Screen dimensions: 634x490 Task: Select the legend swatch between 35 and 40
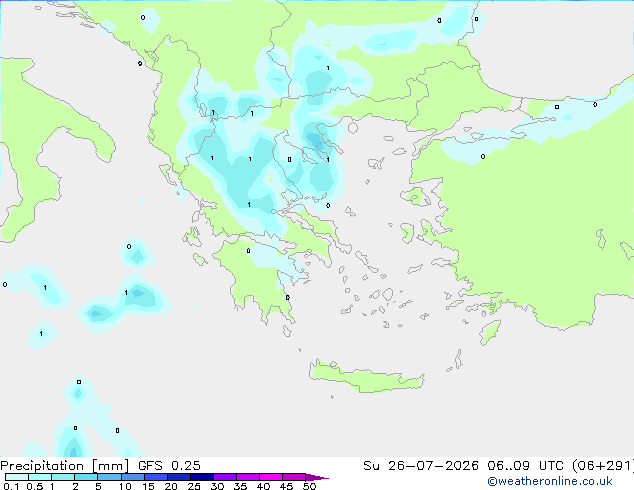(x=248, y=477)
